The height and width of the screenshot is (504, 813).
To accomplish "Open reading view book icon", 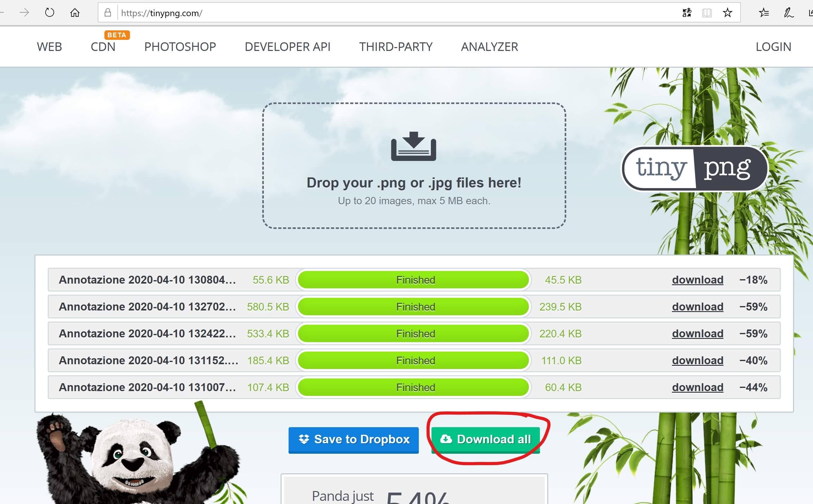I will click(x=707, y=13).
